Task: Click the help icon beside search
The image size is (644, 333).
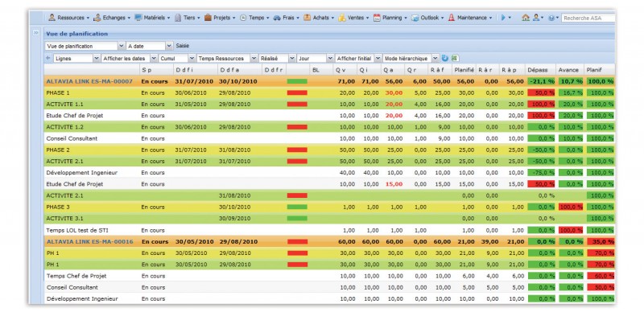Action: [551, 17]
